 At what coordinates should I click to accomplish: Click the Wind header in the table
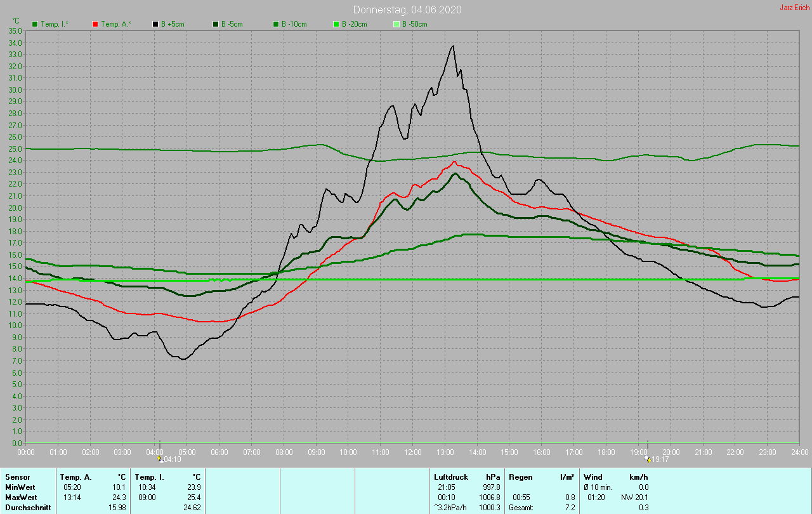point(593,477)
